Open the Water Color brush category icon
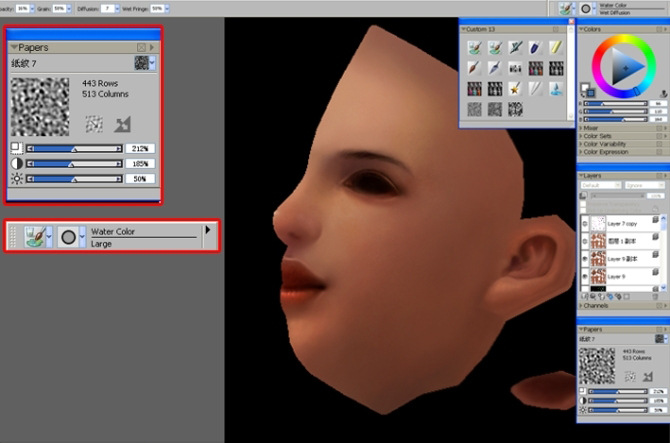 pyautogui.click(x=38, y=237)
